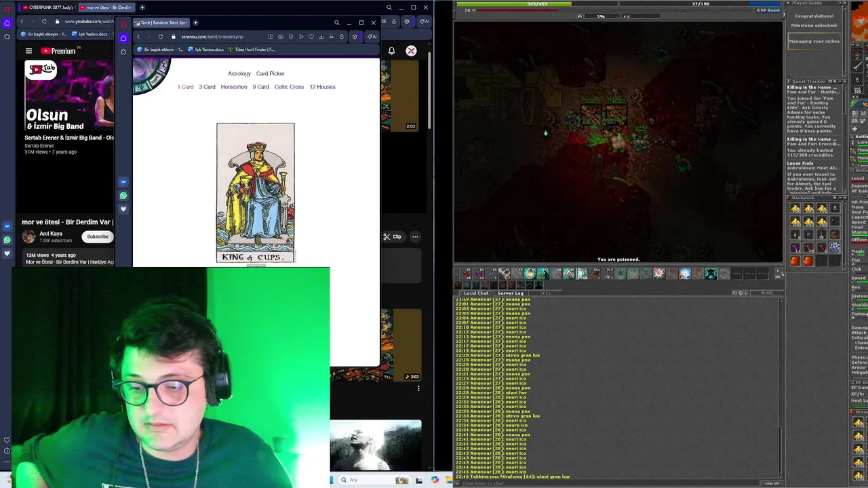Click the heart bookmark icon in Tarot address bar

point(311,37)
